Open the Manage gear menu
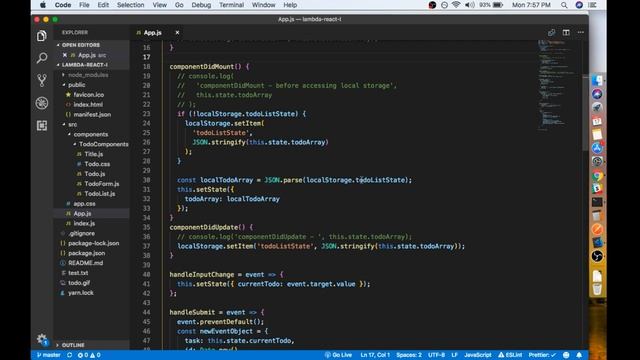Image resolution: width=640 pixels, height=360 pixels. [x=42, y=339]
